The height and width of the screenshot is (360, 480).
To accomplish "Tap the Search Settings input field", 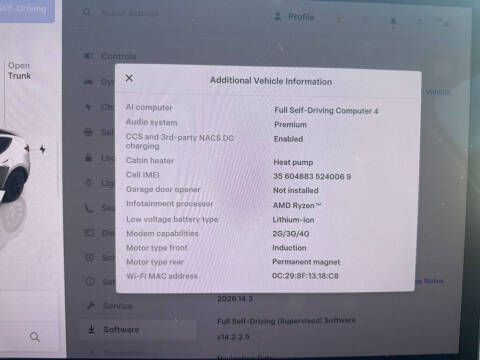I will pyautogui.click(x=130, y=13).
